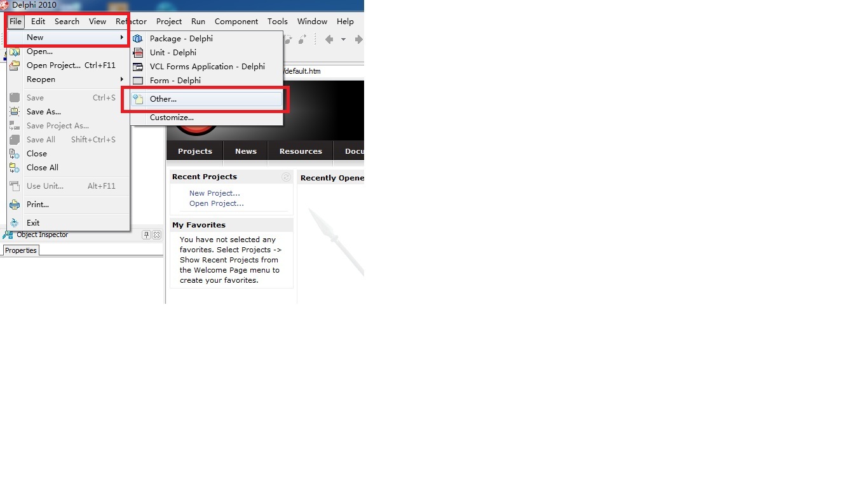Open the File menu
This screenshot has width=868, height=488.
[x=15, y=21]
